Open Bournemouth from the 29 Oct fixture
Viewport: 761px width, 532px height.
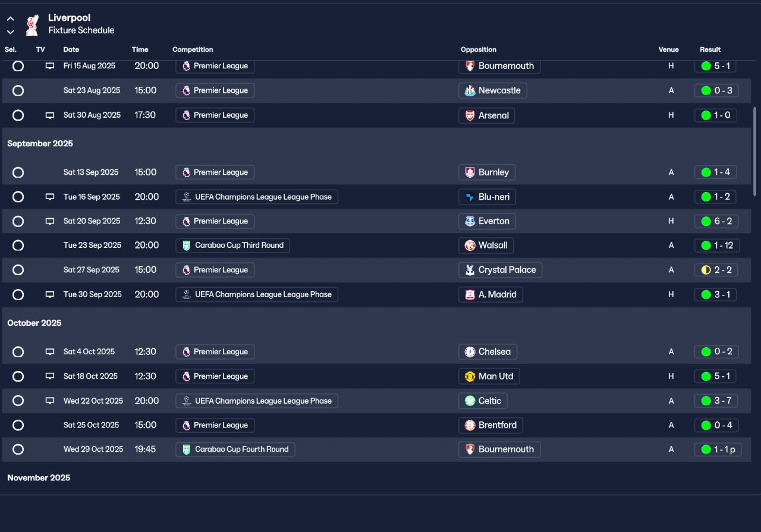(499, 449)
